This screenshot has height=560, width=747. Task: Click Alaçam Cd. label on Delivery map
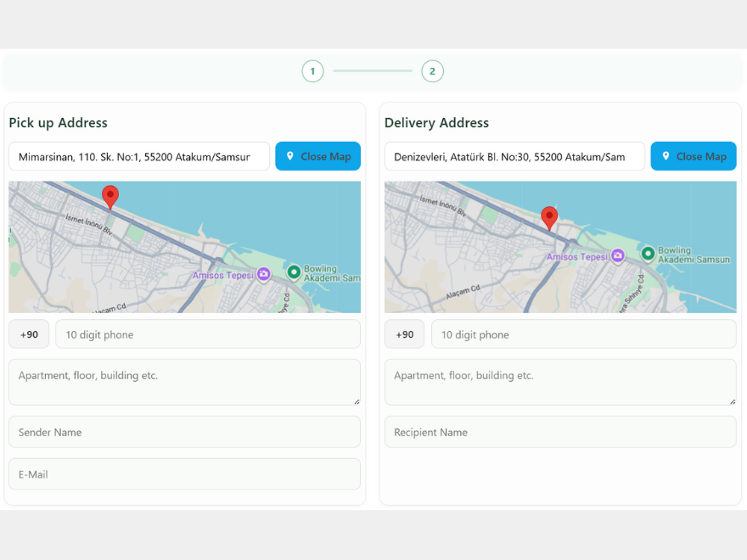pyautogui.click(x=463, y=291)
